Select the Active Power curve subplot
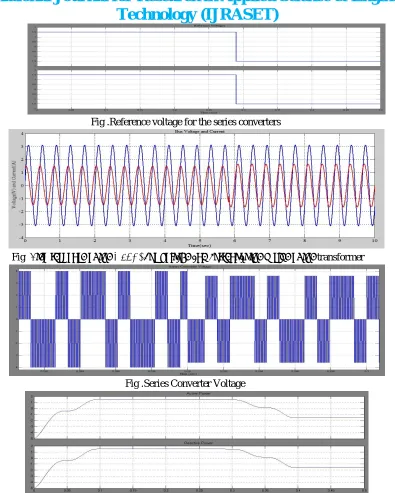The image size is (395, 493). click(x=199, y=417)
